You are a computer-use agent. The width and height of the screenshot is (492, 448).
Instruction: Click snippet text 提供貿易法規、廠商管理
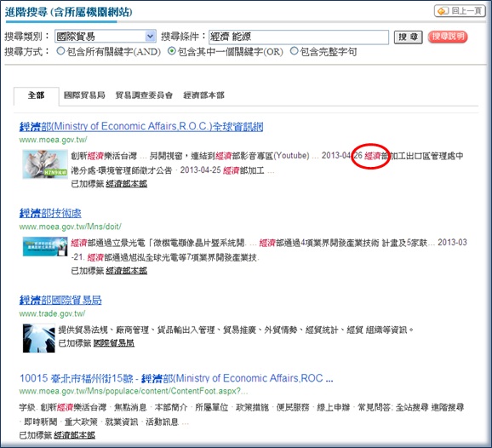pyautogui.click(x=104, y=330)
